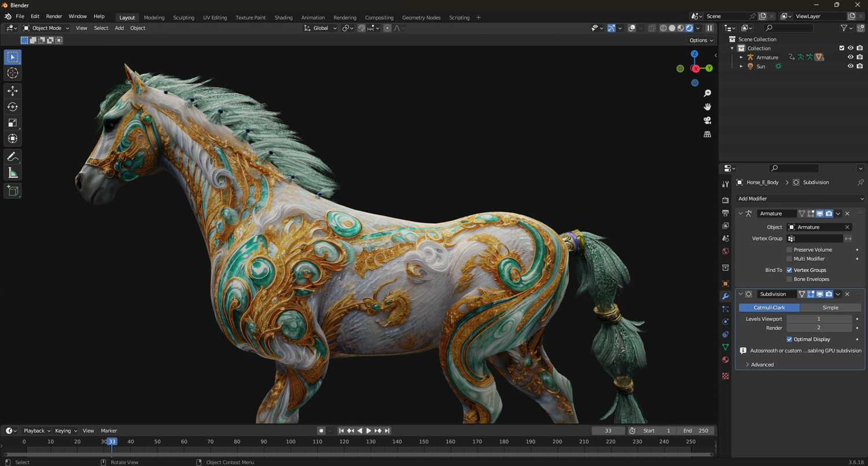Switch to wireframe viewport shading
The image size is (868, 466).
pyautogui.click(x=663, y=28)
